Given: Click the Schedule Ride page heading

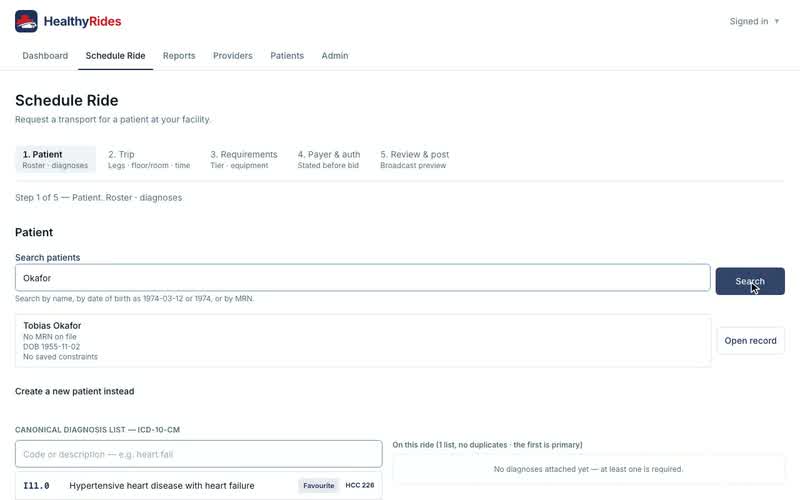Looking at the screenshot, I should 67,100.
